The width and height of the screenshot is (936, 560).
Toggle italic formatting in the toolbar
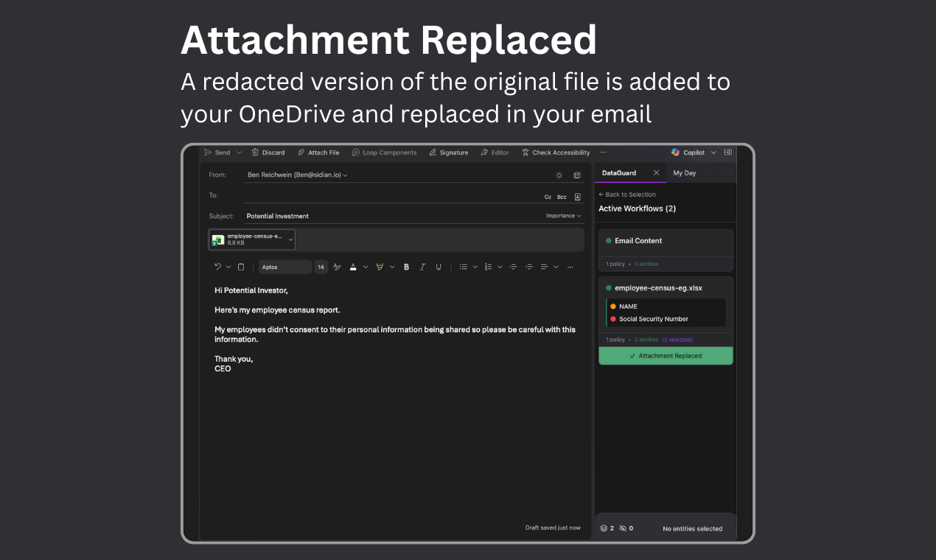pos(422,266)
